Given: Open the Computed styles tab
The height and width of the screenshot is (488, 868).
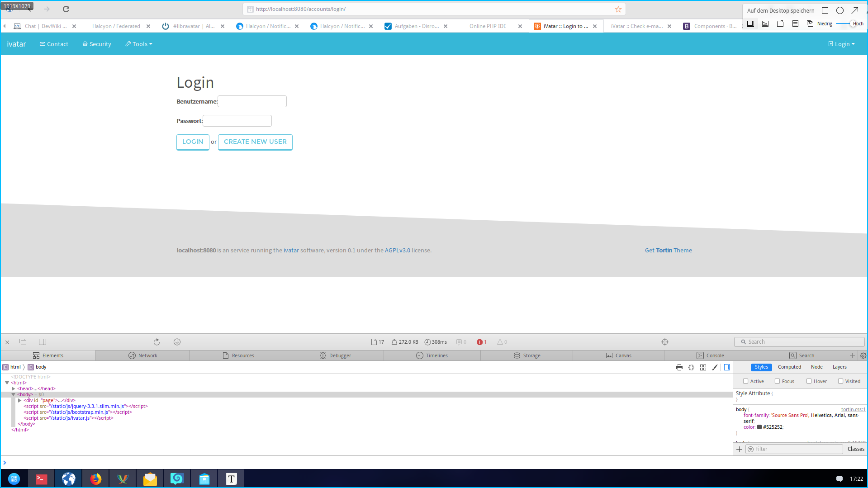Looking at the screenshot, I should (x=789, y=367).
